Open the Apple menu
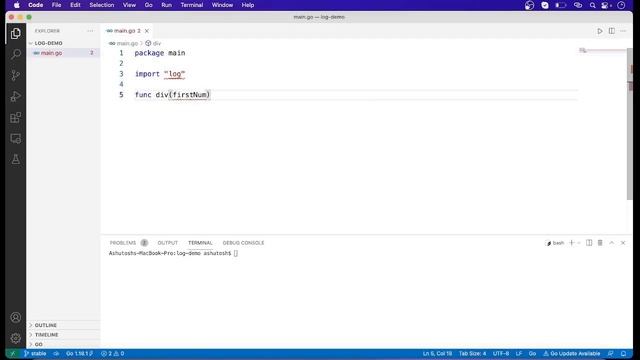 [16, 5]
